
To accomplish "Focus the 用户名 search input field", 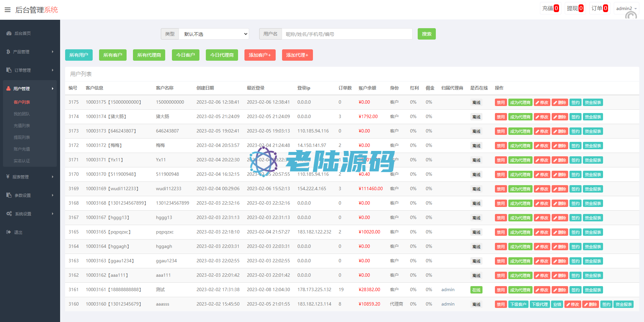I will (x=347, y=34).
